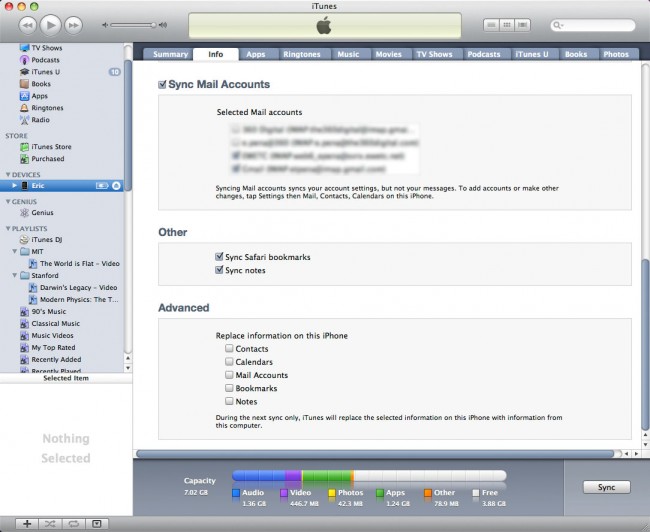This screenshot has height=532, width=650.
Task: Open Recently Added playlist
Action: [56, 360]
